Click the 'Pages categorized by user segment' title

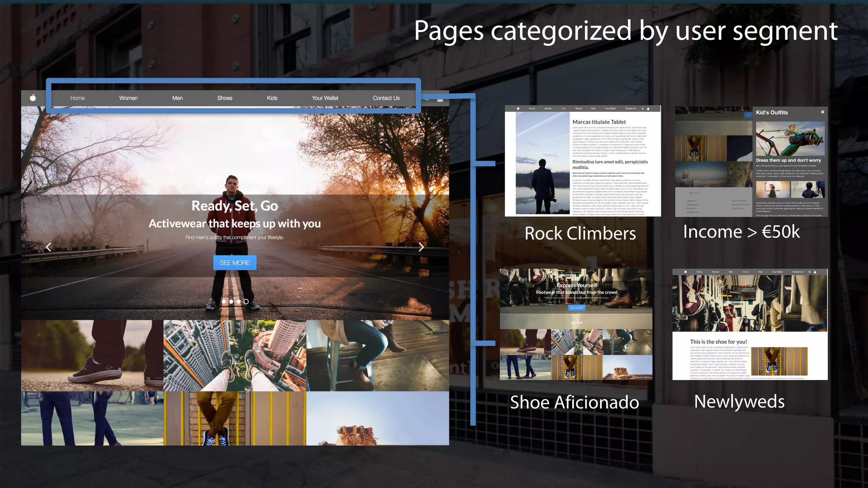point(626,31)
